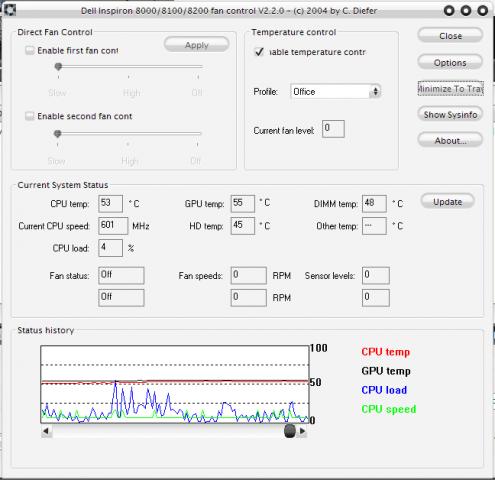495x480 pixels.
Task: Click the rightmost round title bar button
Action: tap(482, 11)
